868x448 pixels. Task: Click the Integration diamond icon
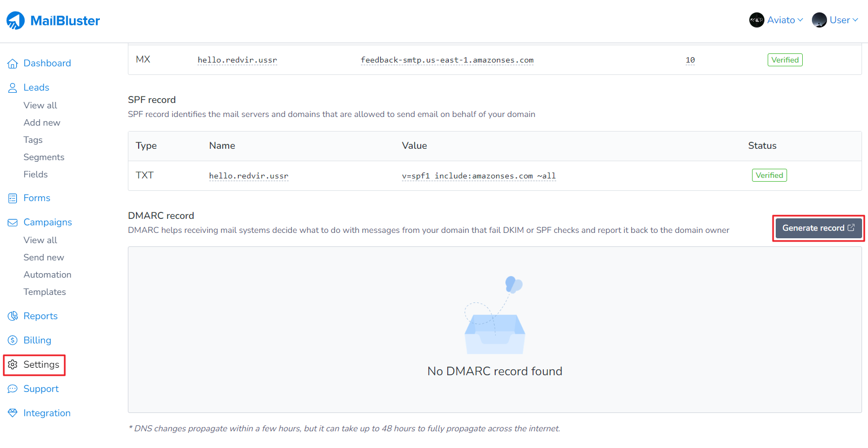pos(12,413)
